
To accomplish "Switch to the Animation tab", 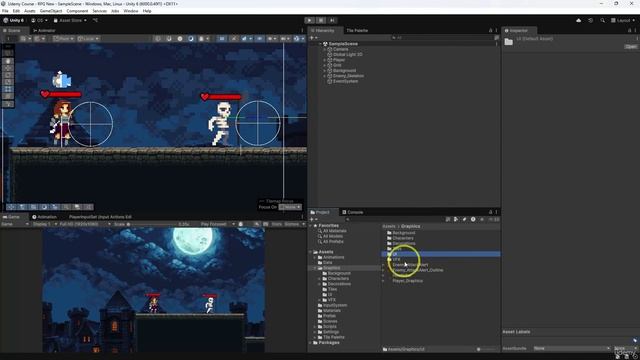I will (x=44, y=217).
